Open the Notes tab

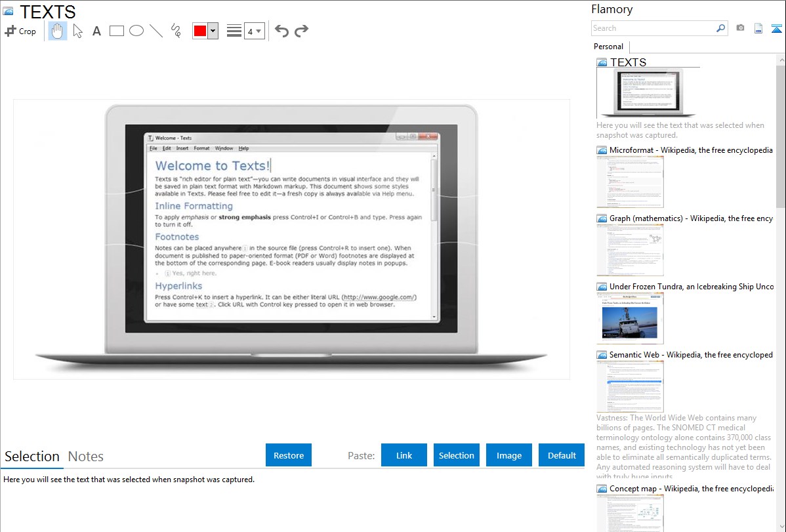(x=86, y=457)
